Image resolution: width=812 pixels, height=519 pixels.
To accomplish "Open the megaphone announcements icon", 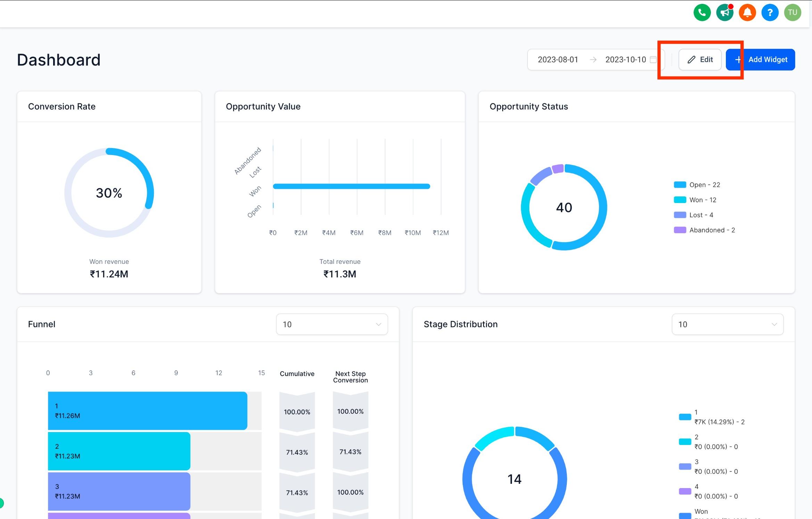I will (724, 13).
